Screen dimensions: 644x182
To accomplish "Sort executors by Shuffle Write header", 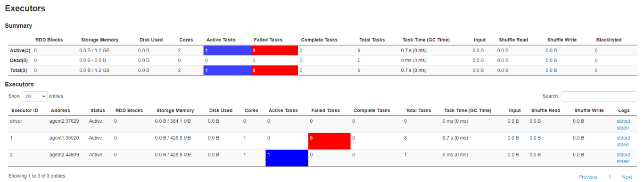I will click(589, 111).
